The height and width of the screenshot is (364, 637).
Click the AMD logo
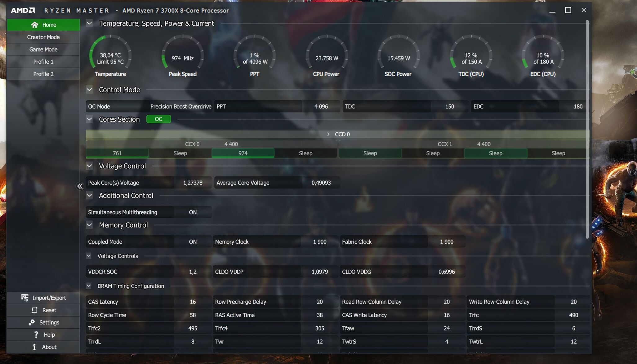[23, 11]
